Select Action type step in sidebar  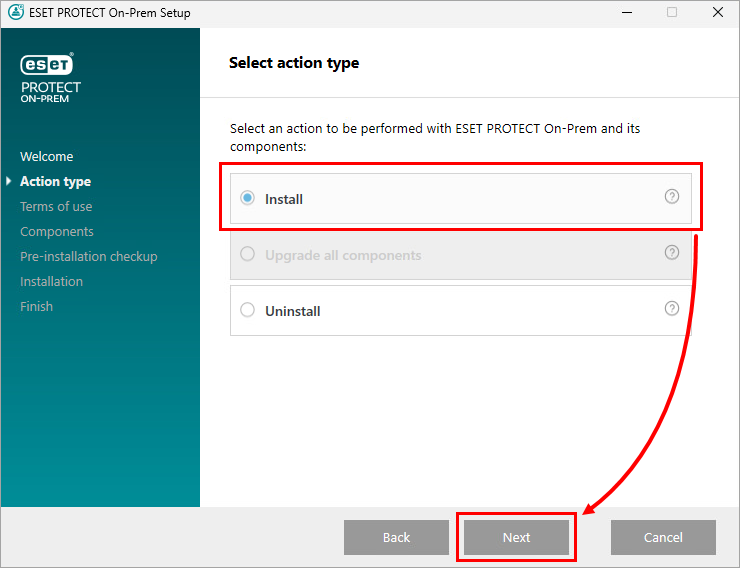(x=55, y=181)
